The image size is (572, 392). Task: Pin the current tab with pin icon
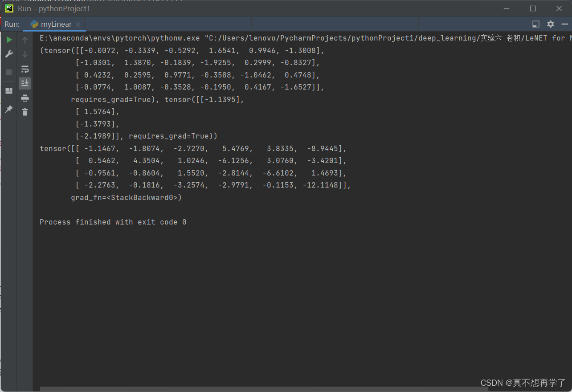pos(9,109)
